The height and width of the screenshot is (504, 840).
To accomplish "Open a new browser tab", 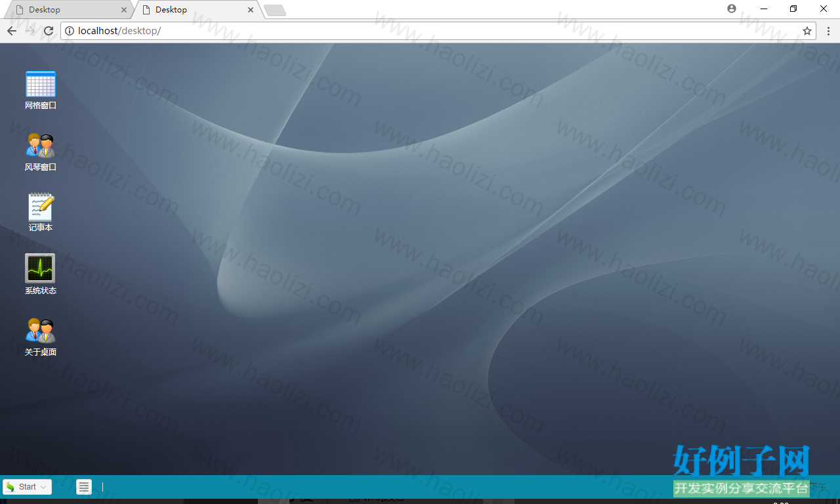I will click(x=275, y=10).
